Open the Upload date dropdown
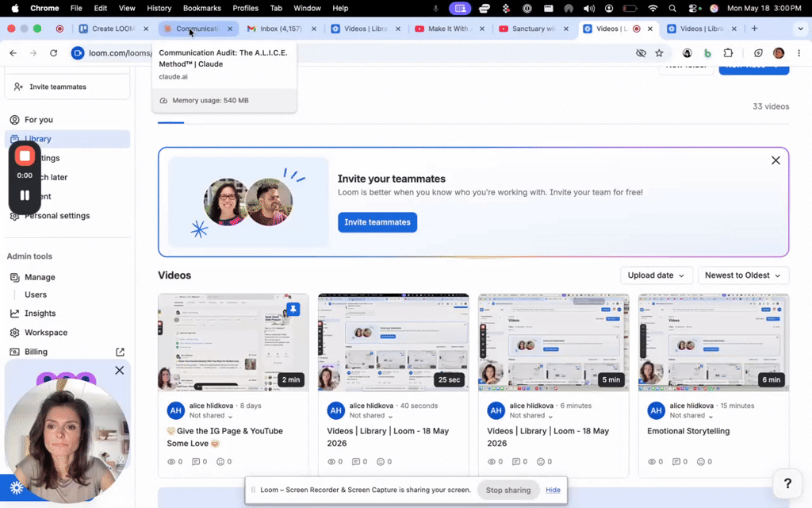 click(x=656, y=275)
